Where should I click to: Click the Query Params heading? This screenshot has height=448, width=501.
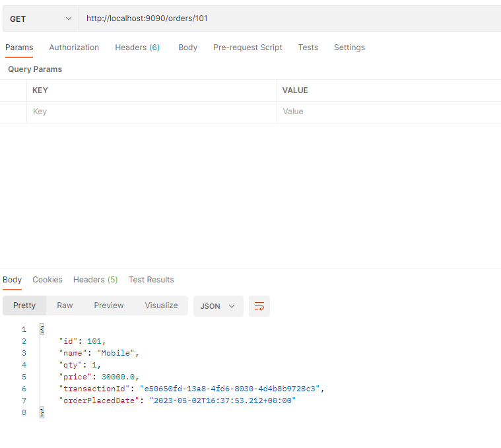(35, 69)
